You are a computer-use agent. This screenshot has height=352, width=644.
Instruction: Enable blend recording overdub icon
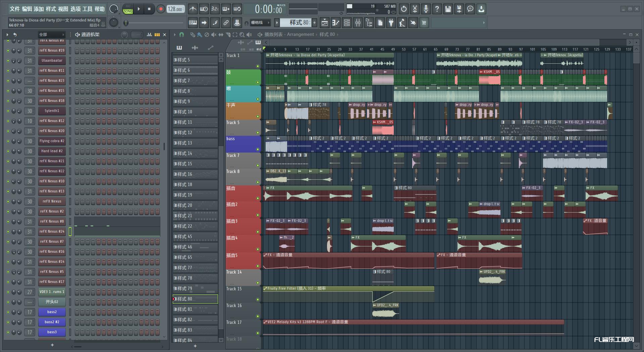pyautogui.click(x=226, y=9)
